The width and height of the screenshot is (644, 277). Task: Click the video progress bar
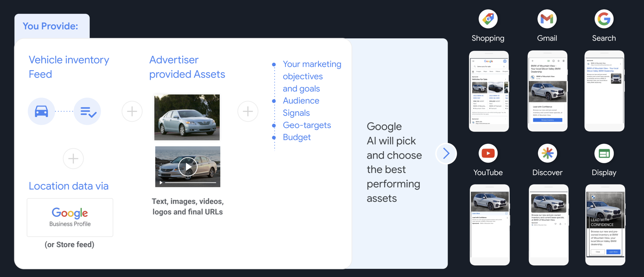coord(191,183)
